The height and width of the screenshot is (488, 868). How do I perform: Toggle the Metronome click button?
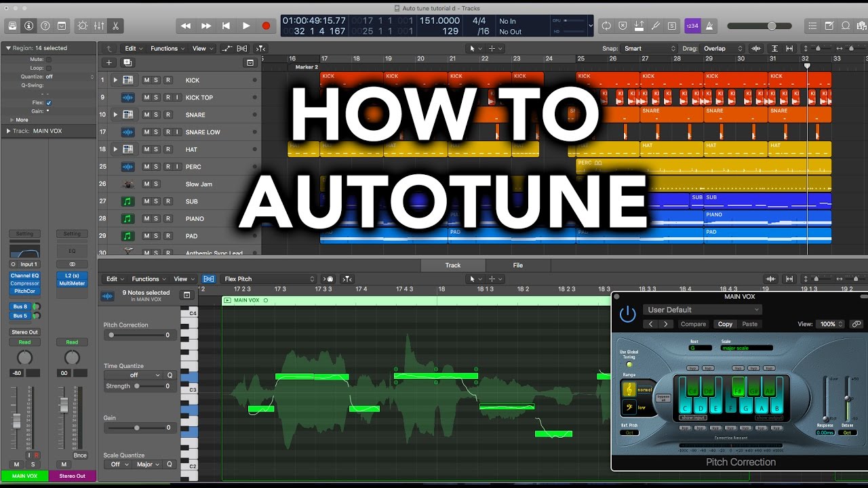point(709,26)
